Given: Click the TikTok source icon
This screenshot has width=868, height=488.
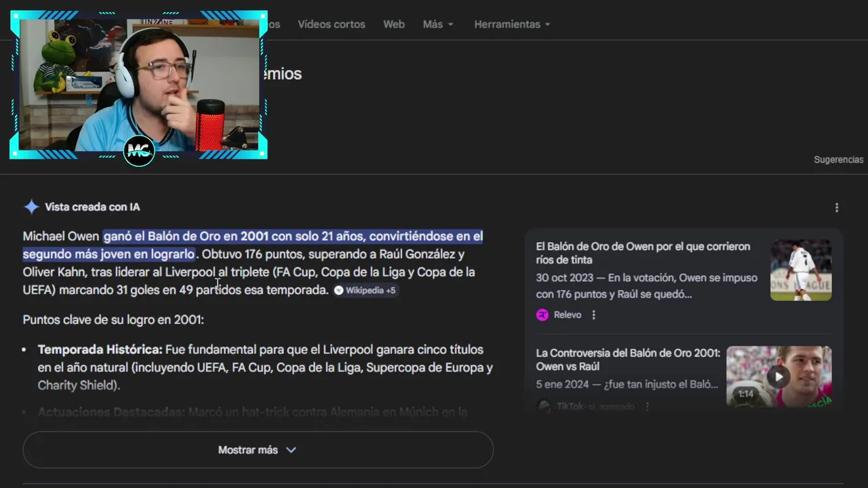Looking at the screenshot, I should coord(543,406).
